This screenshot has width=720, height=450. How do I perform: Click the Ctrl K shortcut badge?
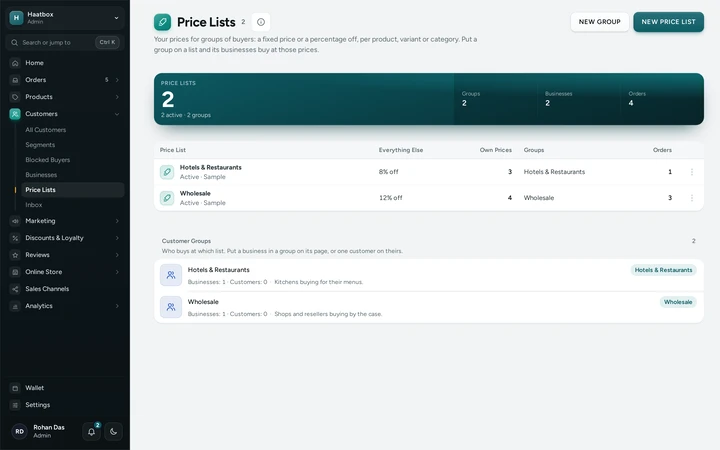tap(107, 42)
